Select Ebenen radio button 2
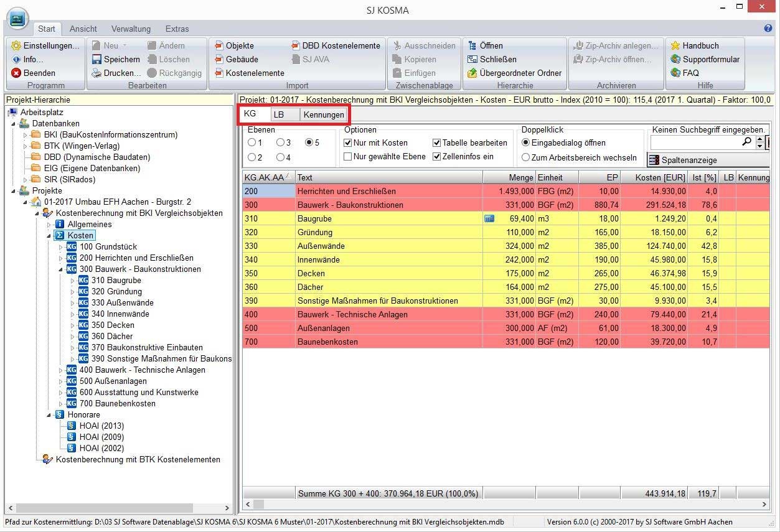This screenshot has height=532, width=780. click(x=251, y=157)
